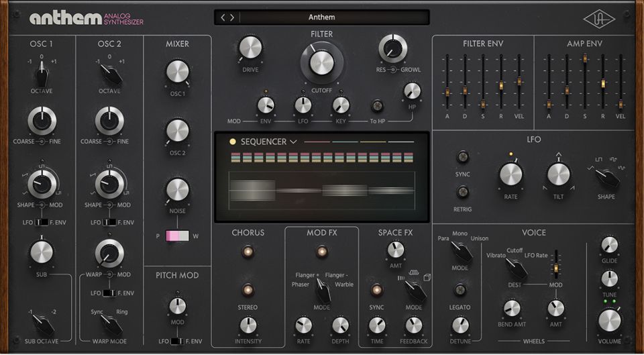Click the SUB OCTAVE selector switch

[43, 325]
